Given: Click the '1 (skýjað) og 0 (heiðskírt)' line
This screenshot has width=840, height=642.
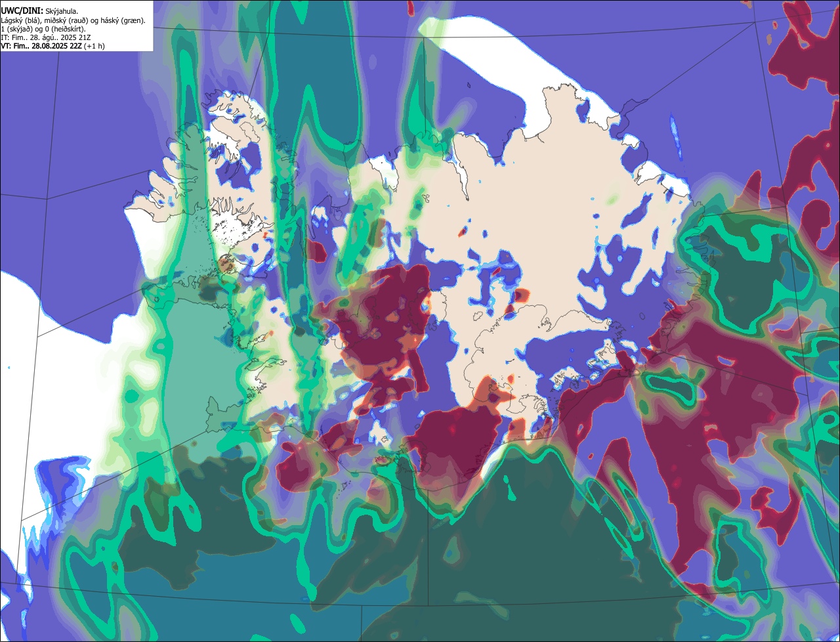Looking at the screenshot, I should point(43,29).
